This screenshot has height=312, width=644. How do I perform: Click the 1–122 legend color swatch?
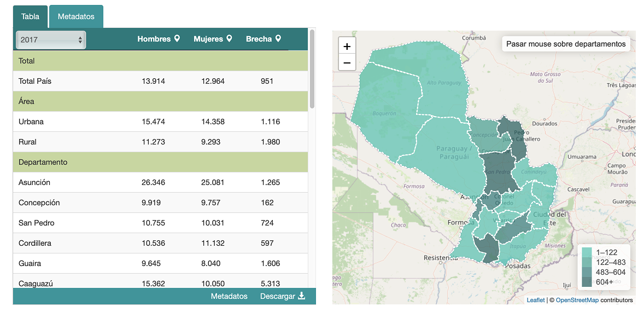(587, 252)
